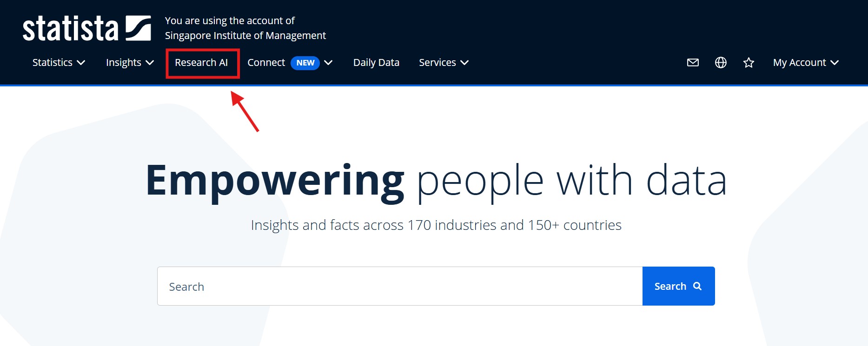868x346 pixels.
Task: Open the star favorites icon
Action: point(749,62)
